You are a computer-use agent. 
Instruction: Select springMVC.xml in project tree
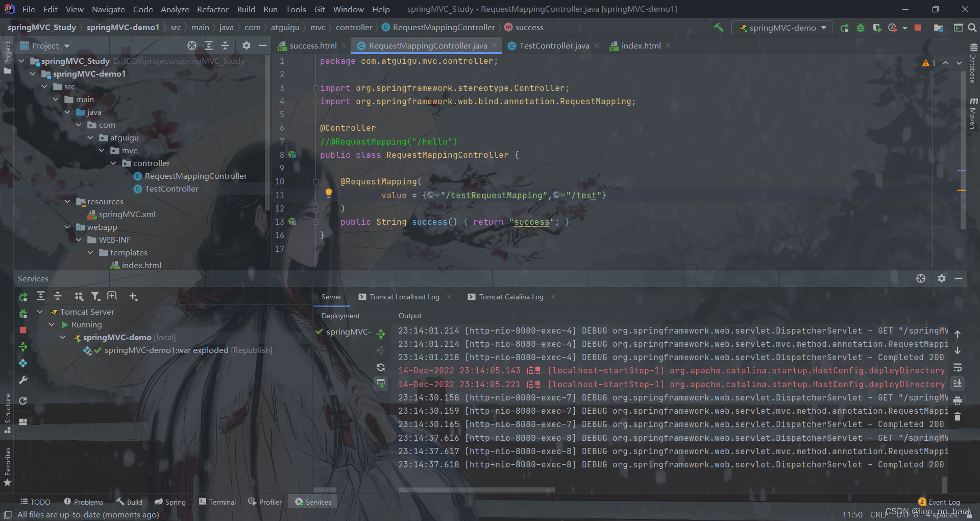(127, 215)
